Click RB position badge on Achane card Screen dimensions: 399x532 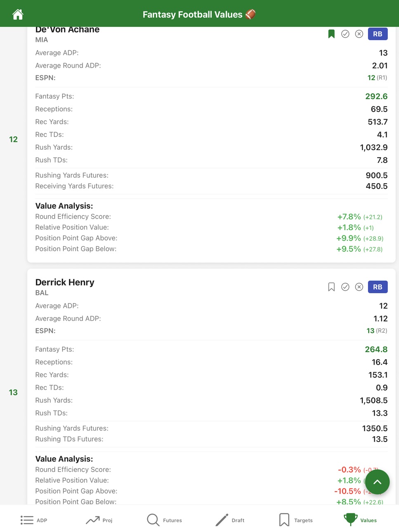tap(378, 34)
